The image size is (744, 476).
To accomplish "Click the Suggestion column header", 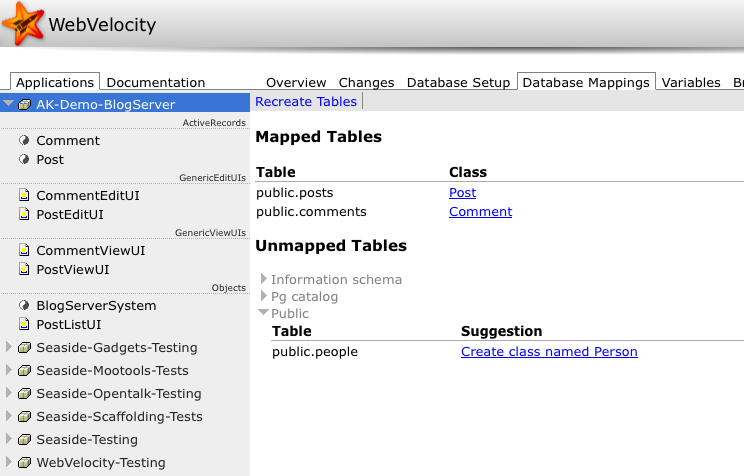I will [501, 331].
